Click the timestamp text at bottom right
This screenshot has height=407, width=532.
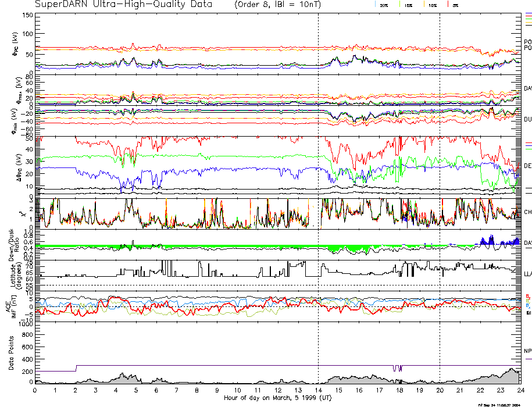click(x=498, y=404)
